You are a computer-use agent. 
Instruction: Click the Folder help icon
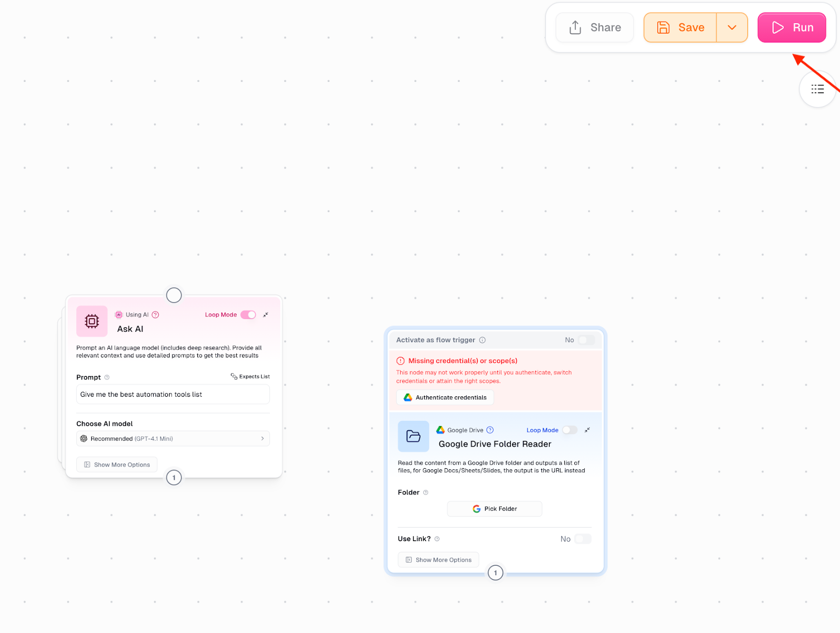coord(425,492)
